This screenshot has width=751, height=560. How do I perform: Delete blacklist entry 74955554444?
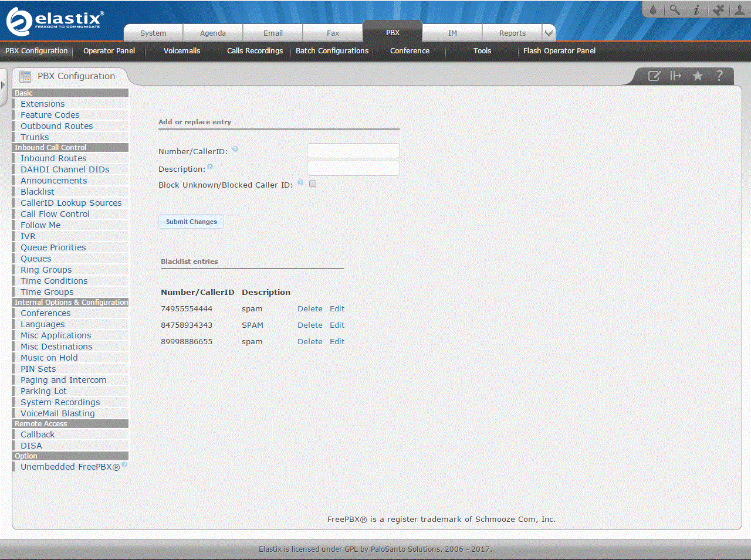310,308
